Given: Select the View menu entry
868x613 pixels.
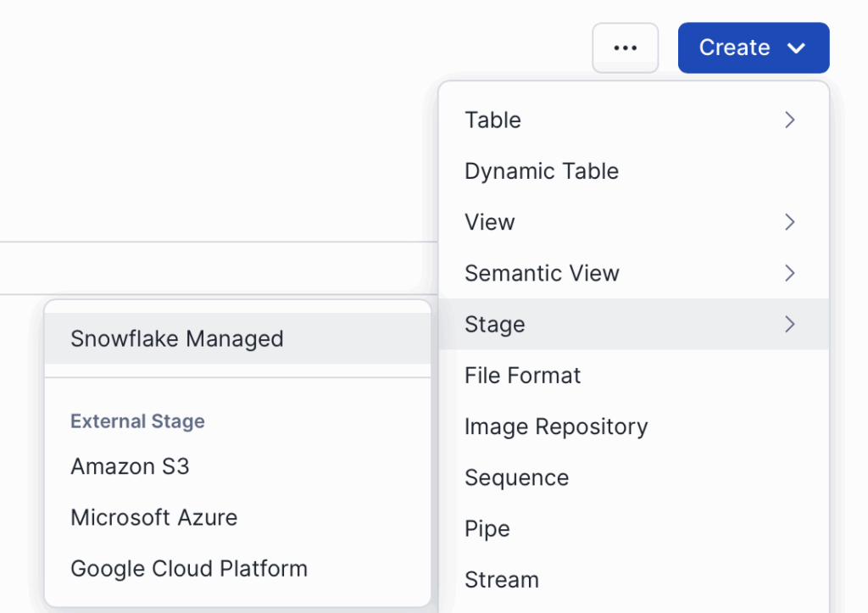Looking at the screenshot, I should (490, 222).
